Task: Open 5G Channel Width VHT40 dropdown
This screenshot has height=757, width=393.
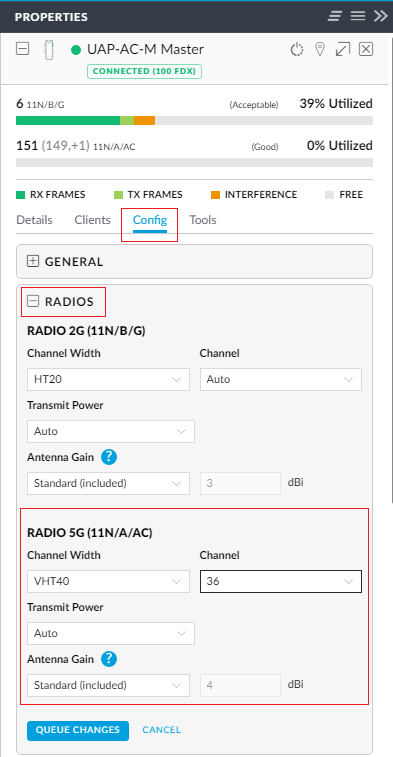Action: click(108, 581)
